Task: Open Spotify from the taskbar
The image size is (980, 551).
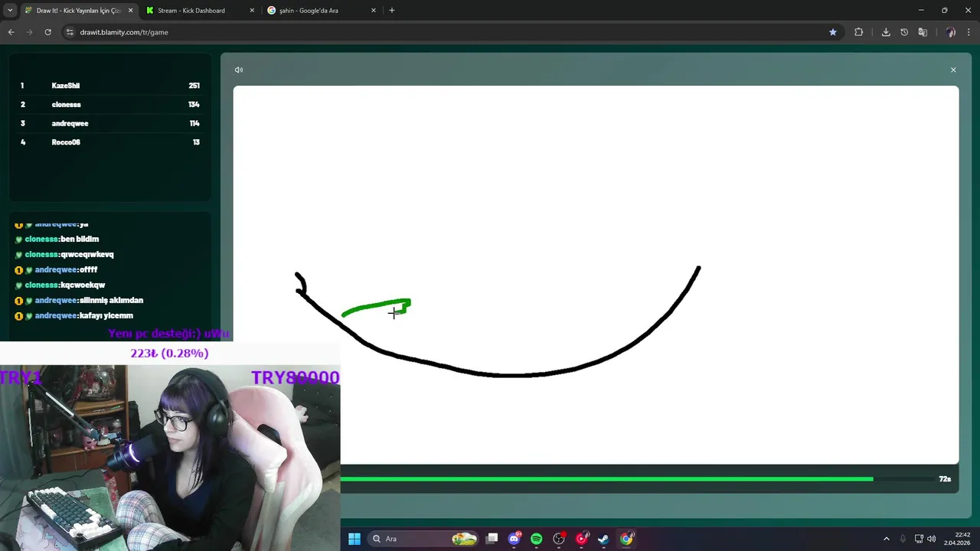Action: click(537, 539)
